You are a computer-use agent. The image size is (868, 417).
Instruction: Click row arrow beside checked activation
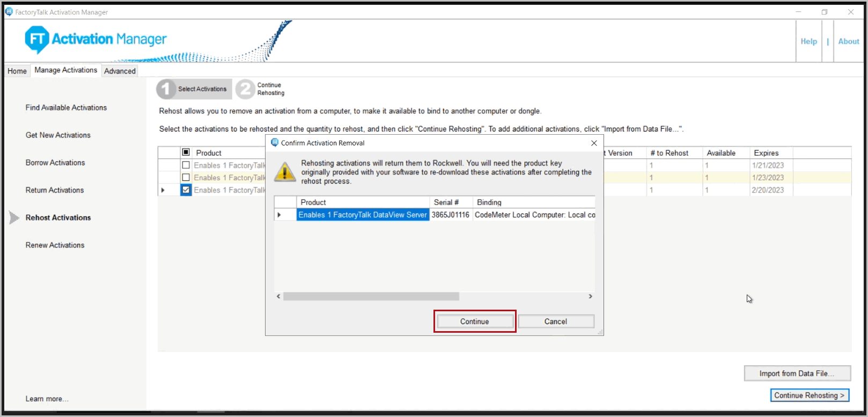(163, 190)
